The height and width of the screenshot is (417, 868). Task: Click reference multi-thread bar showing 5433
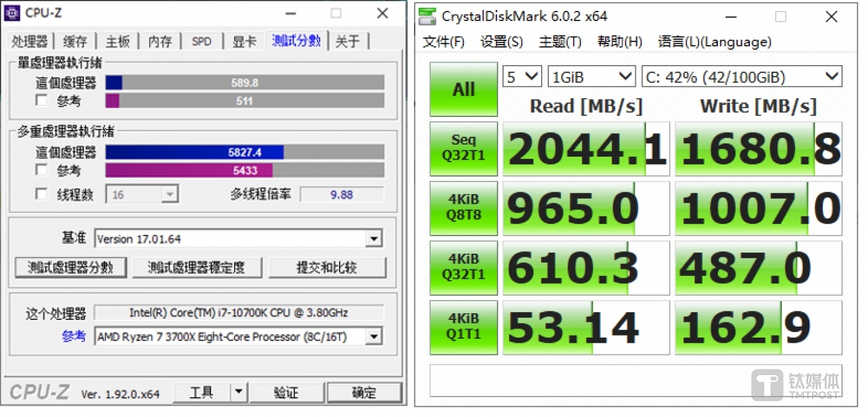tap(245, 171)
